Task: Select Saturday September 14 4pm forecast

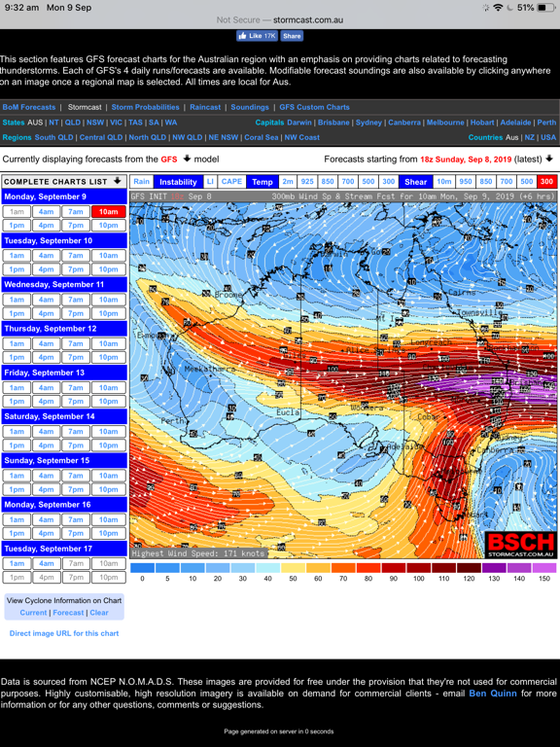Action: (x=47, y=445)
